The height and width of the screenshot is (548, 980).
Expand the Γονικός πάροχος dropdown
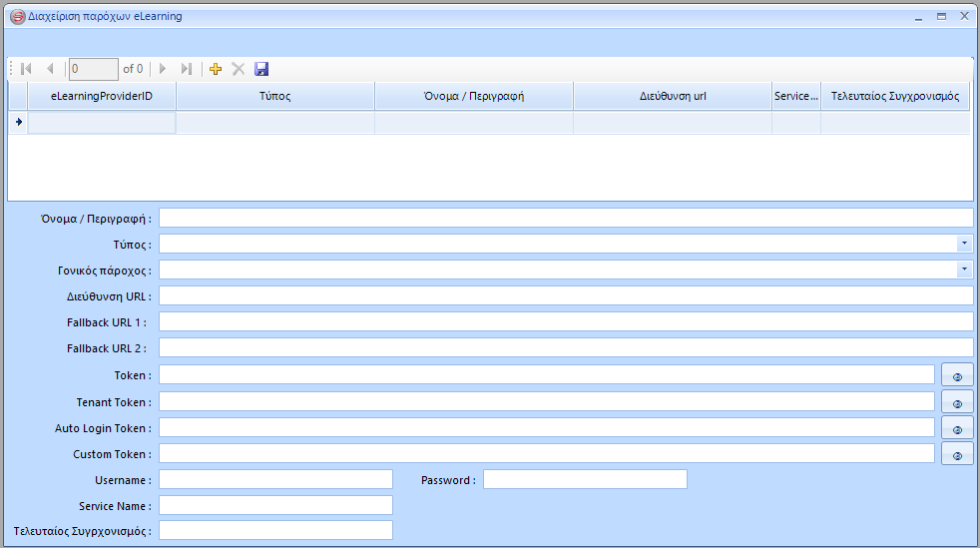pos(964,270)
